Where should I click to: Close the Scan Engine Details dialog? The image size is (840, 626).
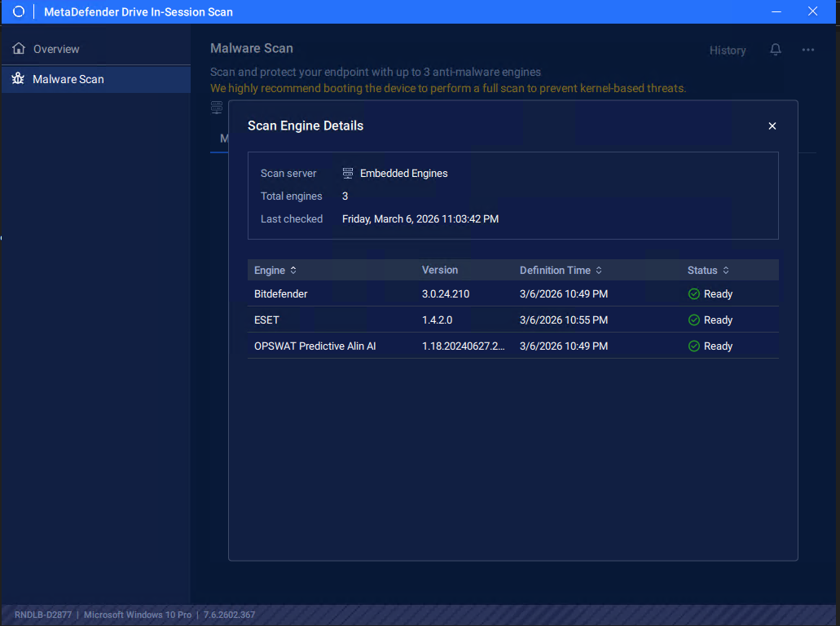(772, 126)
